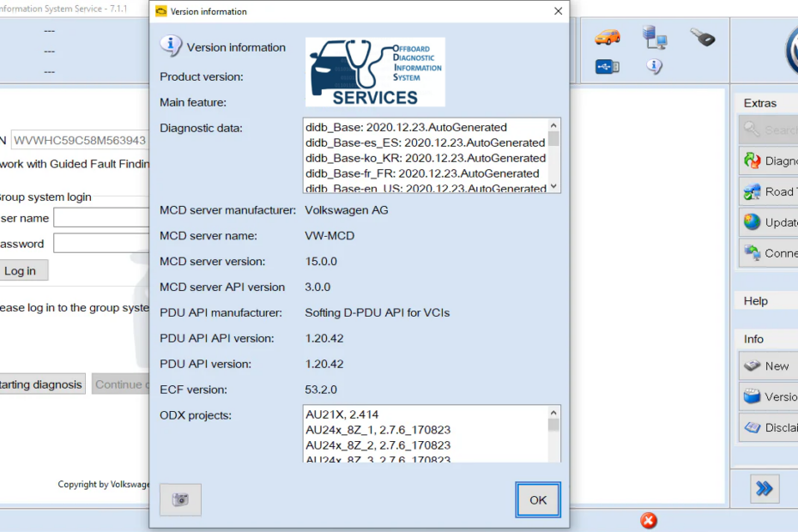Click the VIN field WVWHC59C58M563943
This screenshot has height=532, width=798.
81,140
